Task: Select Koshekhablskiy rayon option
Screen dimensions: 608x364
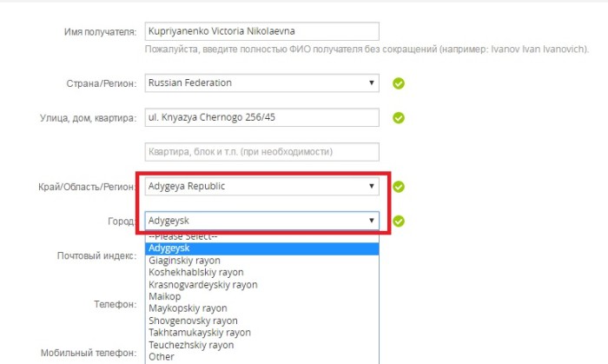Action: pos(261,272)
